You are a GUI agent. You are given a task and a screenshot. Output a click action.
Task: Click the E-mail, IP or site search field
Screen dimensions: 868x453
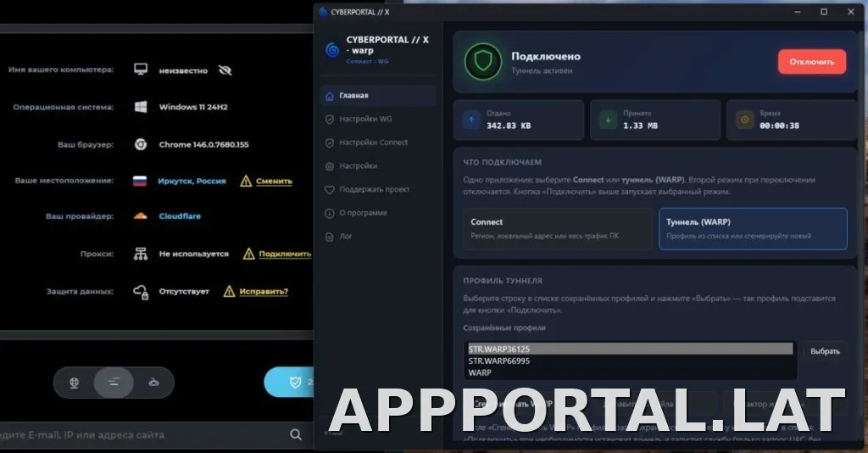(144, 434)
